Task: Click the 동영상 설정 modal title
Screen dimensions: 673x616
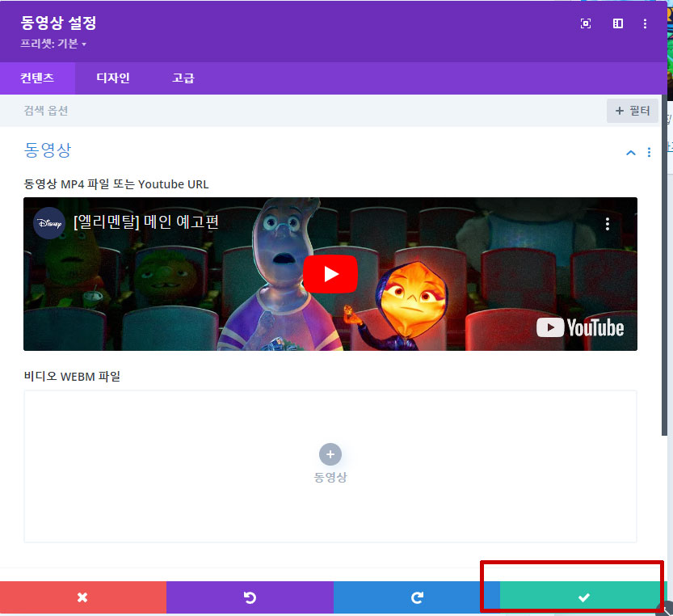Action: click(58, 23)
